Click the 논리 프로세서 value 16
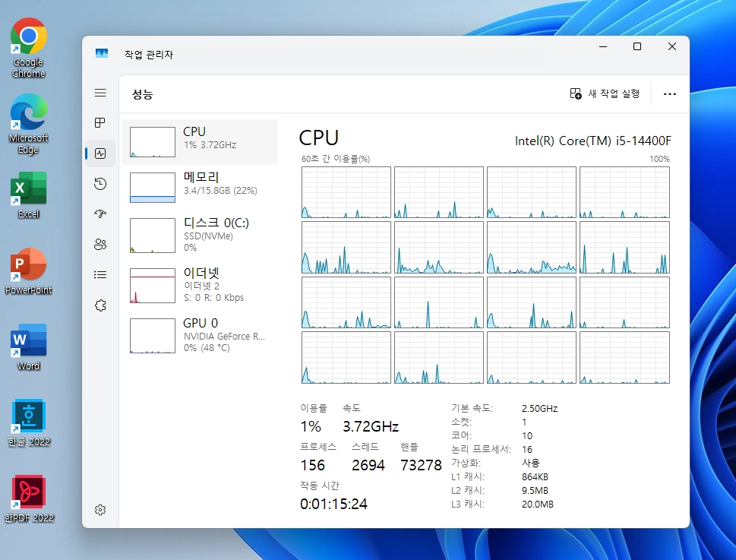Viewport: 736px width, 560px height. coord(527,449)
